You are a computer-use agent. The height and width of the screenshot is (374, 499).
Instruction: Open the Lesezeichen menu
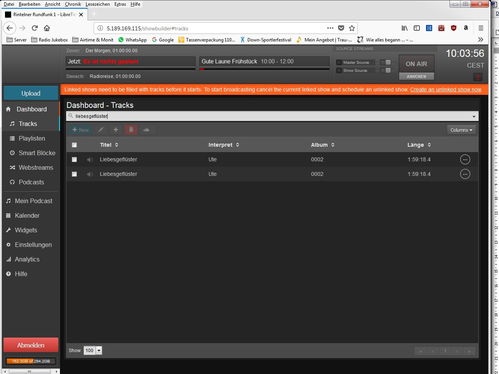pyautogui.click(x=98, y=4)
